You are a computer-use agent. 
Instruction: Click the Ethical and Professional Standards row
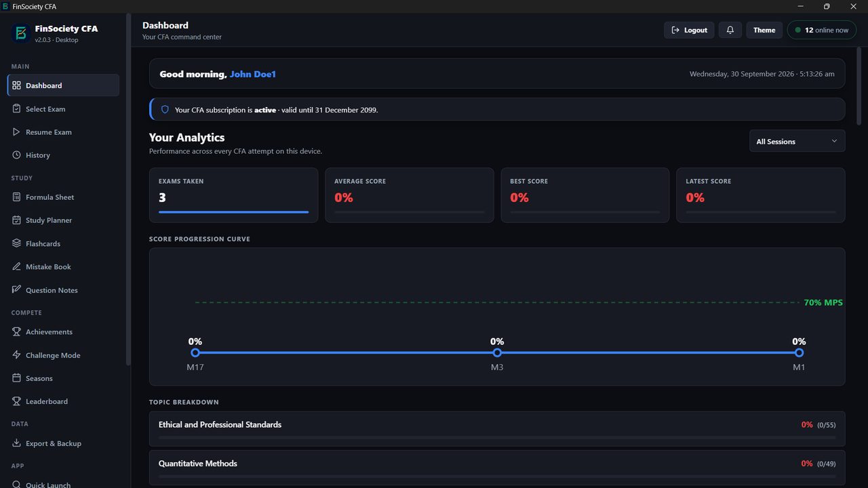(x=497, y=428)
